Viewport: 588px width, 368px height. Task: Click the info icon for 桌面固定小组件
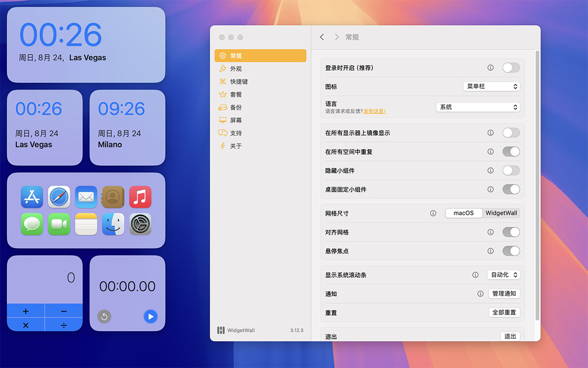click(x=490, y=189)
